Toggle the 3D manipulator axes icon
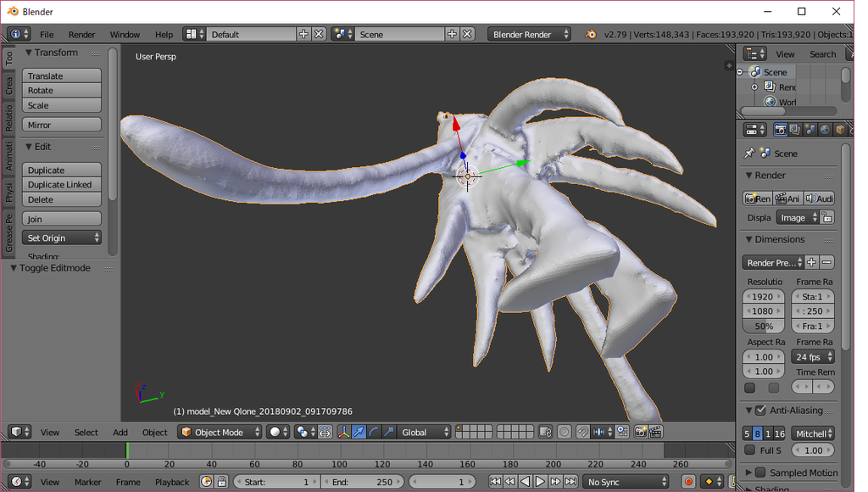Image resolution: width=868 pixels, height=492 pixels. 344,432
